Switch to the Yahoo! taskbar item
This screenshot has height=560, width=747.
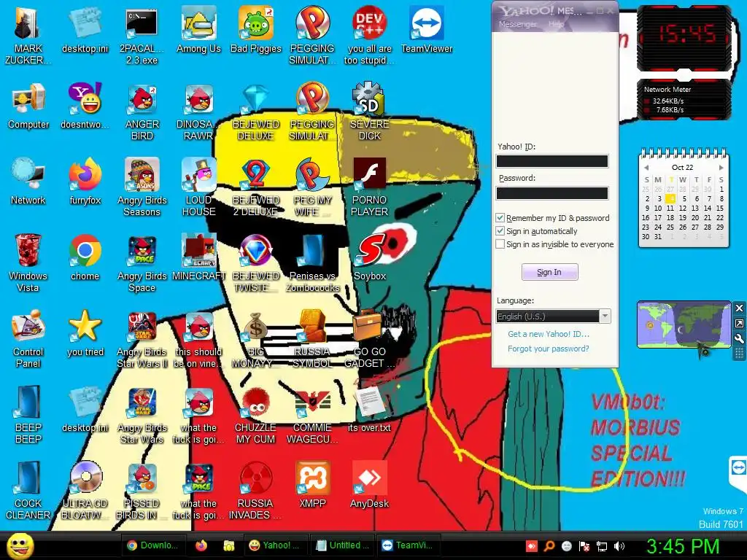[274, 545]
